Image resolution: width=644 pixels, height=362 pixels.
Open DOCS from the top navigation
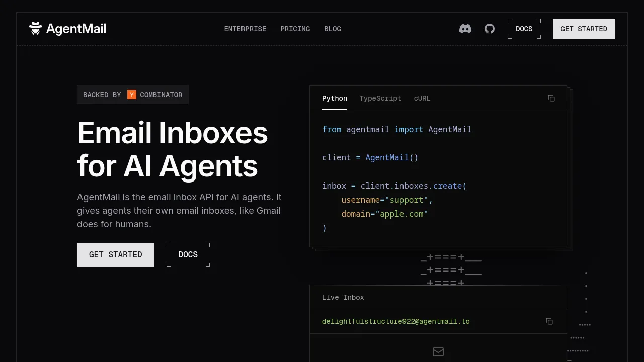click(x=524, y=29)
